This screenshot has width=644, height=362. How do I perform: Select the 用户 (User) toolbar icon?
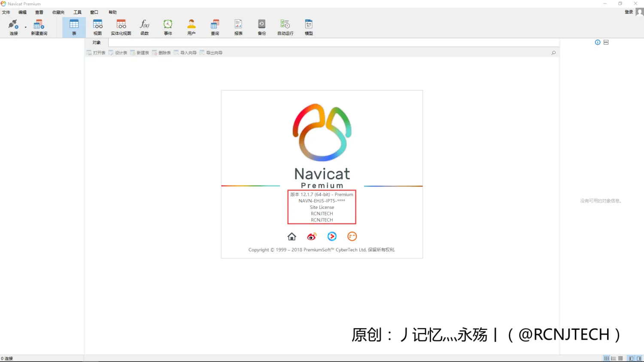pos(191,27)
